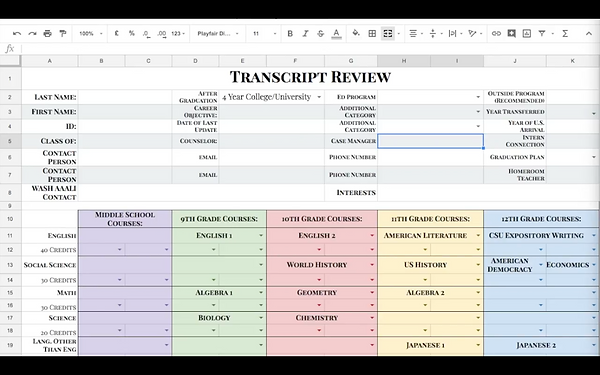Open the merge cells options arrow
This screenshot has width=600, height=375.
tap(399, 34)
